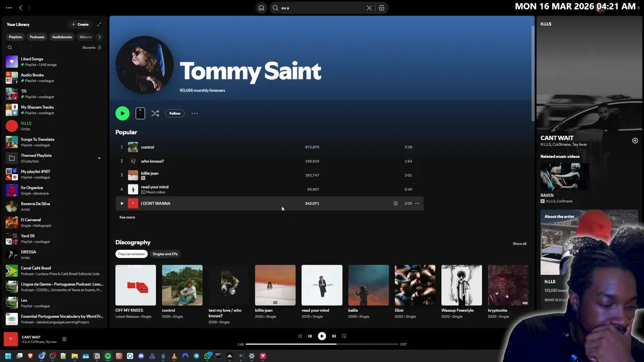644x362 pixels.
Task: Open the preview card beside the play button
Action: [x=140, y=113]
